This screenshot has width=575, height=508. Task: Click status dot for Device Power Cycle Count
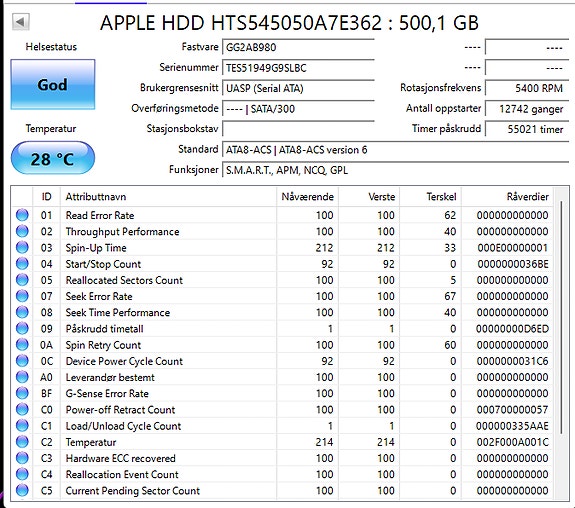pyautogui.click(x=22, y=361)
